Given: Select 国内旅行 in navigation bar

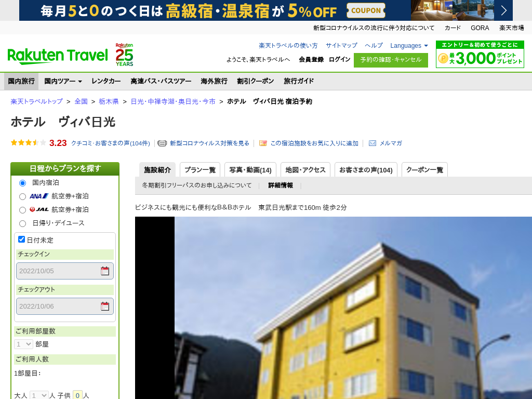Looking at the screenshot, I should [x=21, y=81].
